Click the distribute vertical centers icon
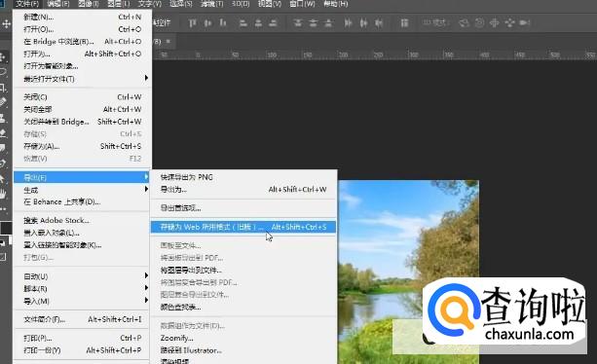The image size is (597, 364). (x=313, y=23)
